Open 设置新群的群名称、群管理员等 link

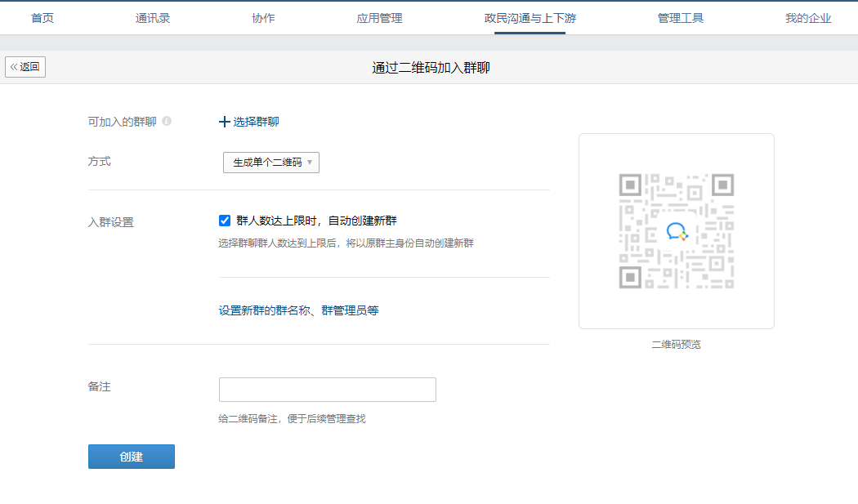coord(299,310)
